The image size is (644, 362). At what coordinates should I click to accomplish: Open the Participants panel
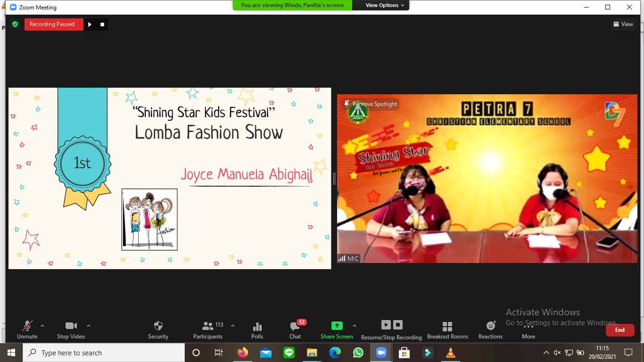coord(208,326)
